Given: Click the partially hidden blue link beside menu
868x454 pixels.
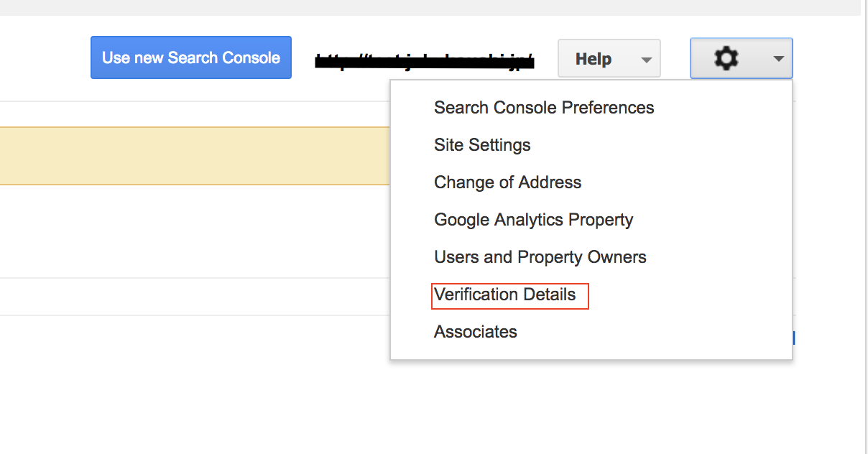Looking at the screenshot, I should tap(794, 338).
